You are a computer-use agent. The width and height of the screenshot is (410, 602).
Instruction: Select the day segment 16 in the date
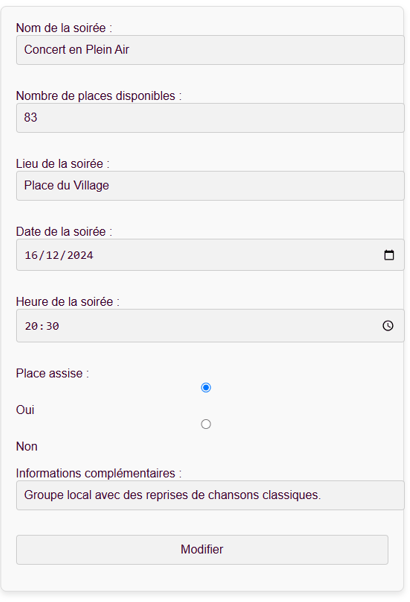tap(31, 255)
